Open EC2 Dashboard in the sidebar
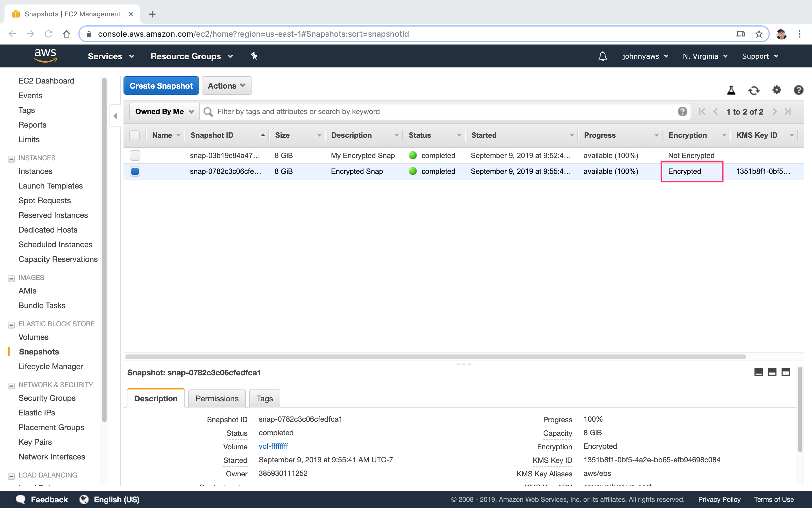Viewport: 812px width, 508px height. tap(46, 81)
